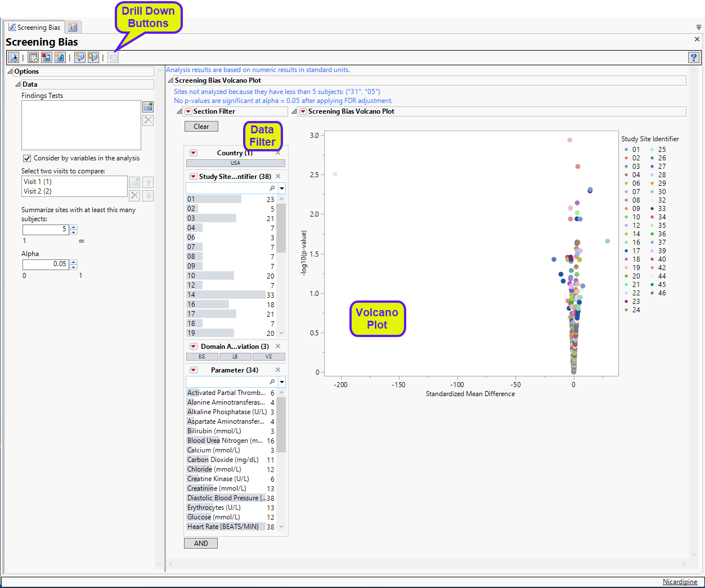The image size is (705, 588).
Task: Open the Section Filter red triangle menu
Action: 188,111
